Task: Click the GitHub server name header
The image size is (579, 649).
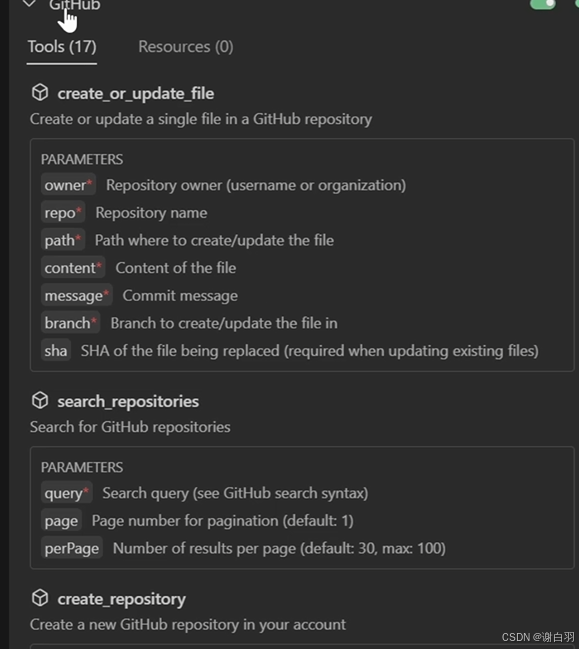Action: tap(75, 5)
